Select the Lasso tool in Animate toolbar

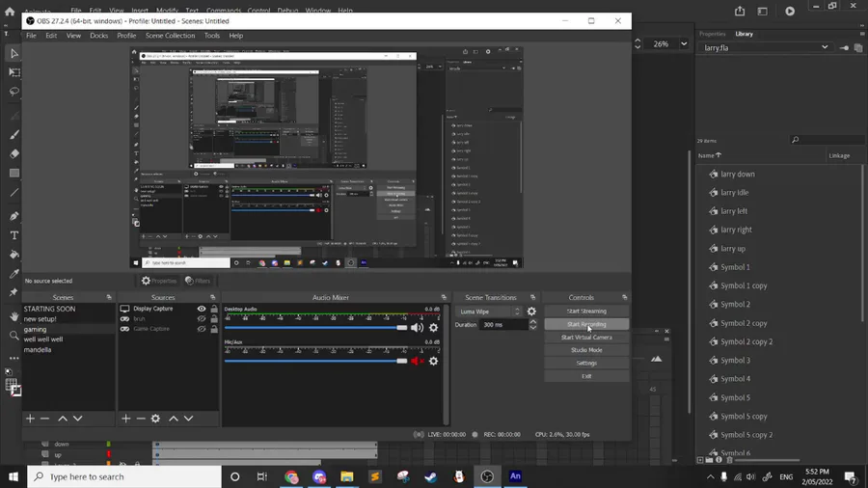(14, 92)
